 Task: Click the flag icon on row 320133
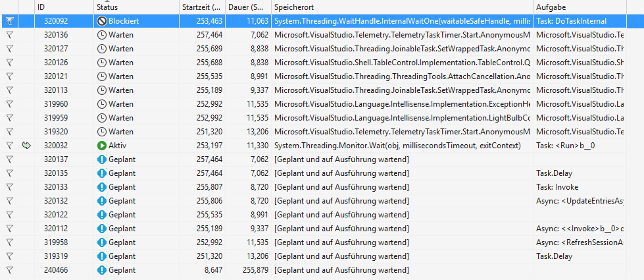click(10, 187)
